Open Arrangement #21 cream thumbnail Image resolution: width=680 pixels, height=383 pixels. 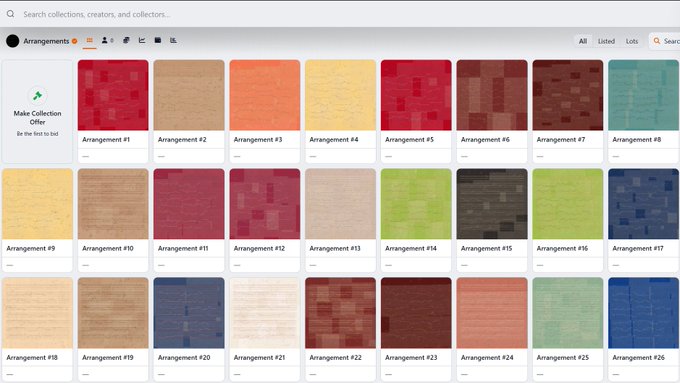(x=265, y=313)
